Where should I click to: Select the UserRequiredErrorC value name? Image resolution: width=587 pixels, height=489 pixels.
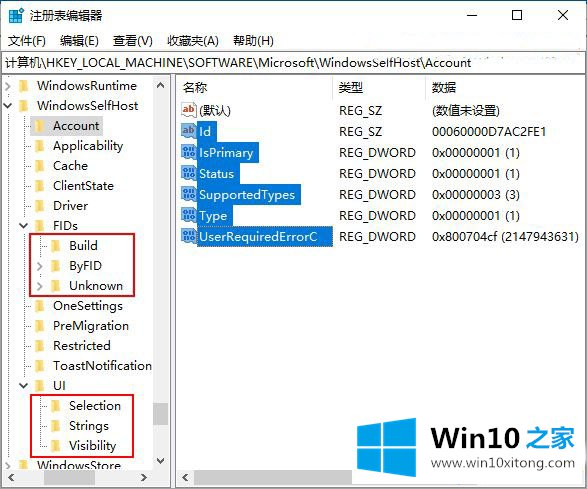[265, 237]
